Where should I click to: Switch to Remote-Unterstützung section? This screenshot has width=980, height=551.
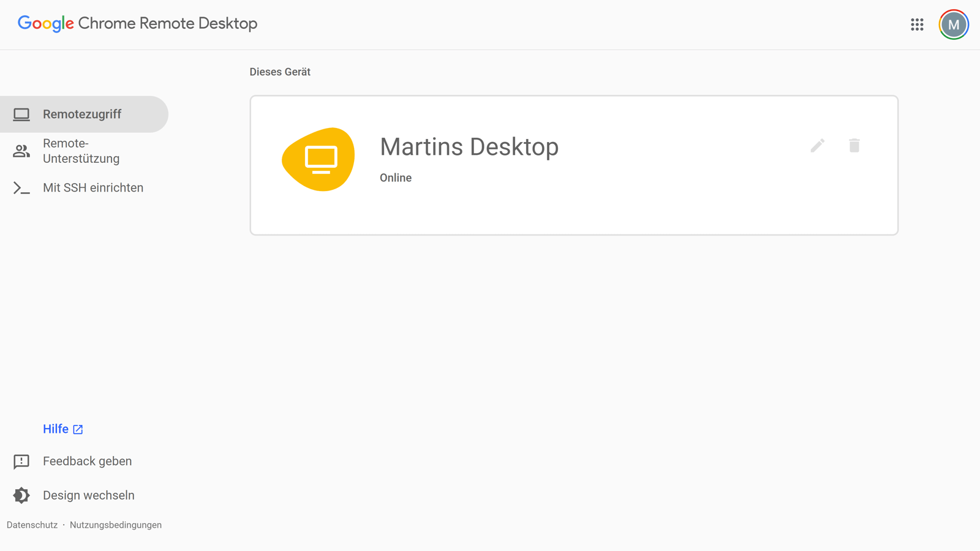coord(81,151)
